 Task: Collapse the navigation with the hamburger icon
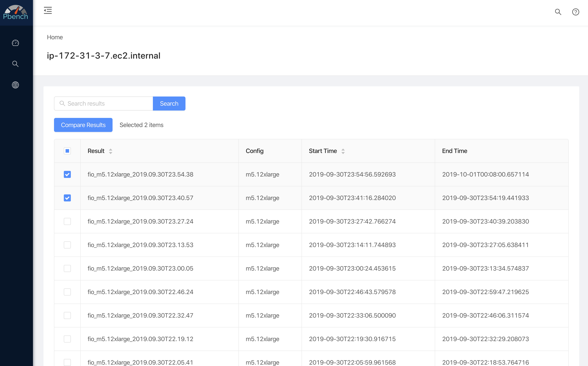coord(48,10)
